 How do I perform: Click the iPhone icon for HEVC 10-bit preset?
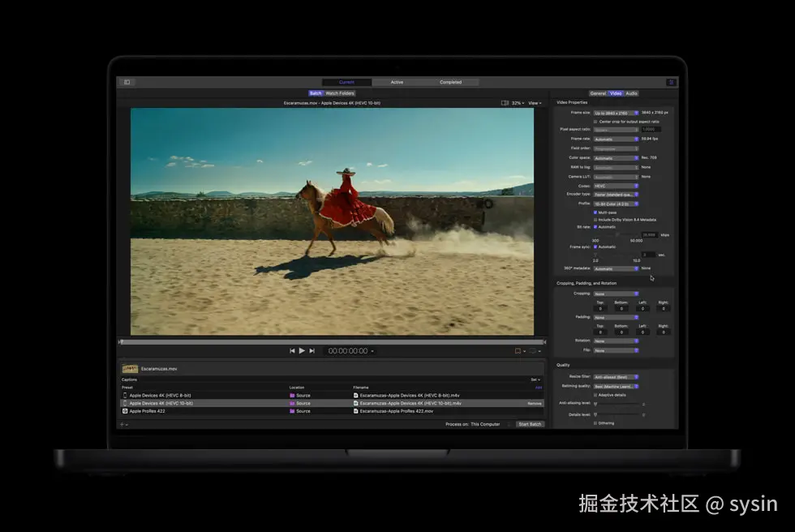[x=125, y=403]
